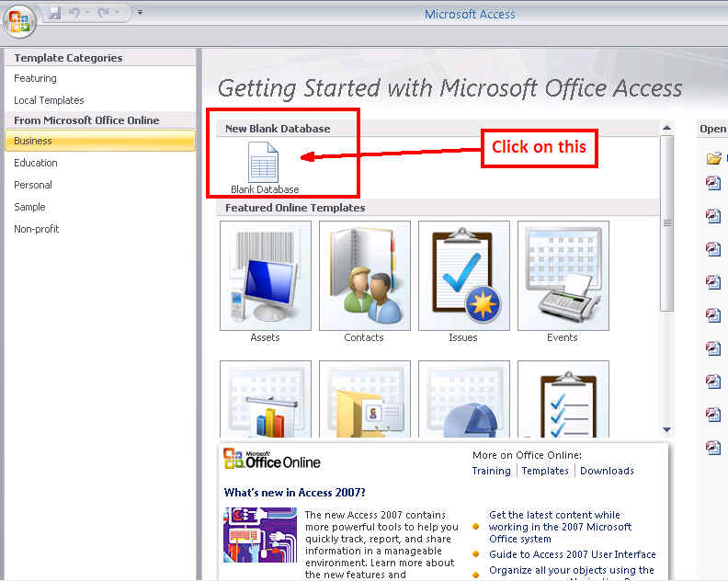Click the scroll down arrow of templates pane
This screenshot has width=728, height=581.
click(666, 429)
